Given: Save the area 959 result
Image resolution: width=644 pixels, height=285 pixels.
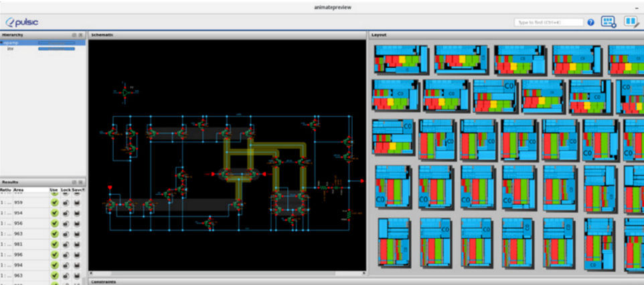Looking at the screenshot, I should click(76, 203).
